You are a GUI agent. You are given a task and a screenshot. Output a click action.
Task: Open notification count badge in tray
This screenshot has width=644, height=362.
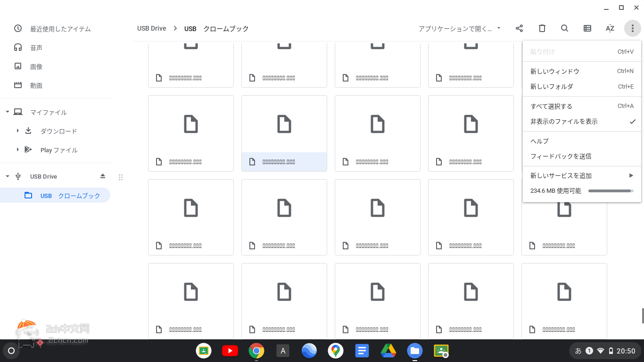(589, 351)
